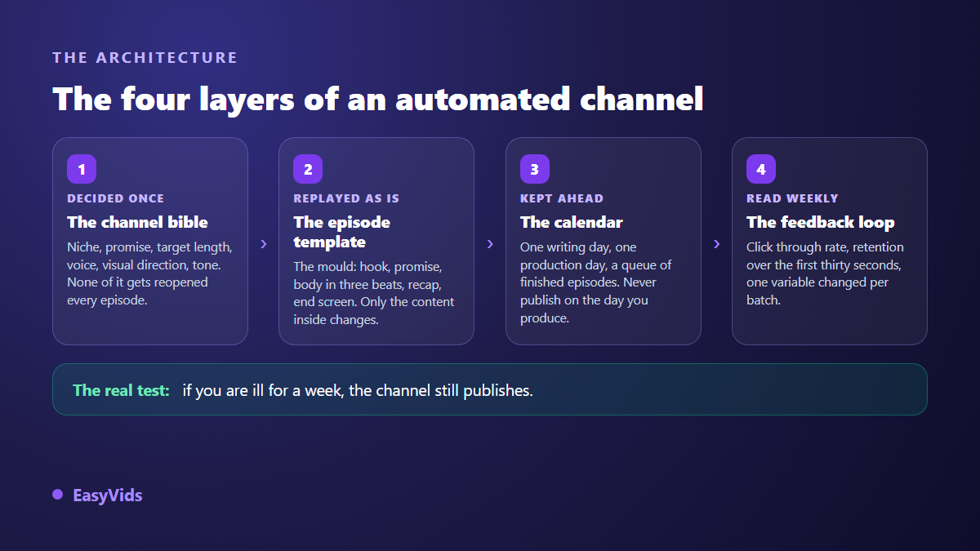Click 'THE ARCHITECTURE' eyebrow text
The image size is (980, 551).
(145, 58)
